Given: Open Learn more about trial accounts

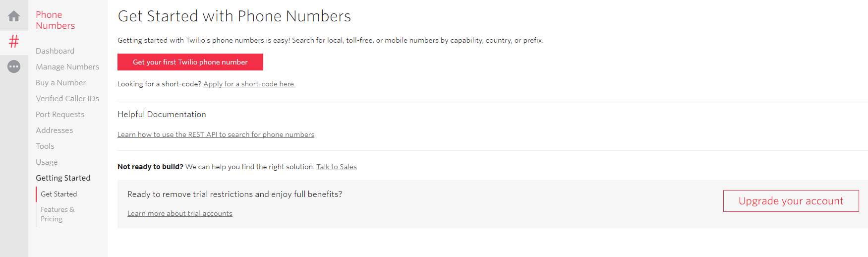Looking at the screenshot, I should coord(180,213).
